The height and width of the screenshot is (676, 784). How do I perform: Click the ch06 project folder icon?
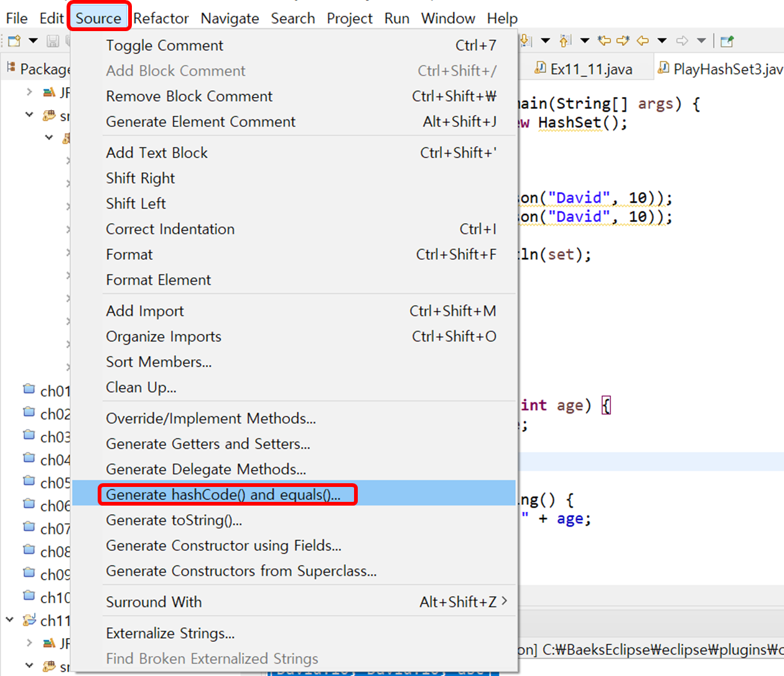point(29,504)
